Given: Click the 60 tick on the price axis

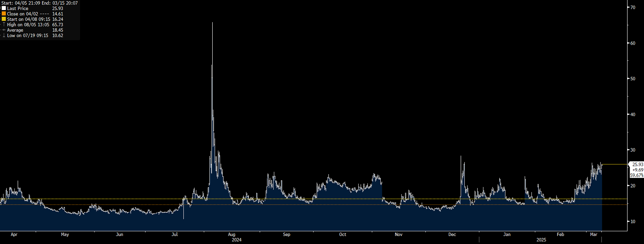Looking at the screenshot, I should click(x=633, y=43).
